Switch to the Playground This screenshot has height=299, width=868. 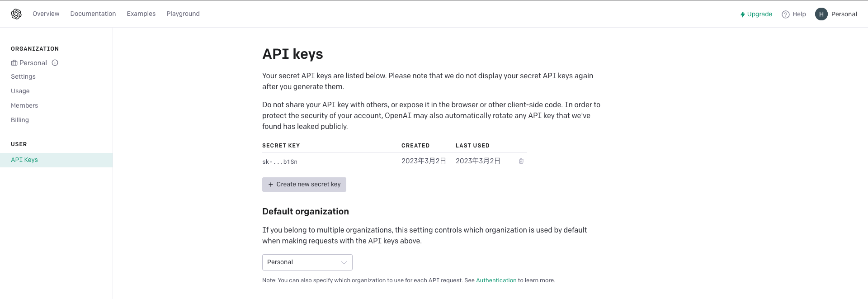pos(183,14)
